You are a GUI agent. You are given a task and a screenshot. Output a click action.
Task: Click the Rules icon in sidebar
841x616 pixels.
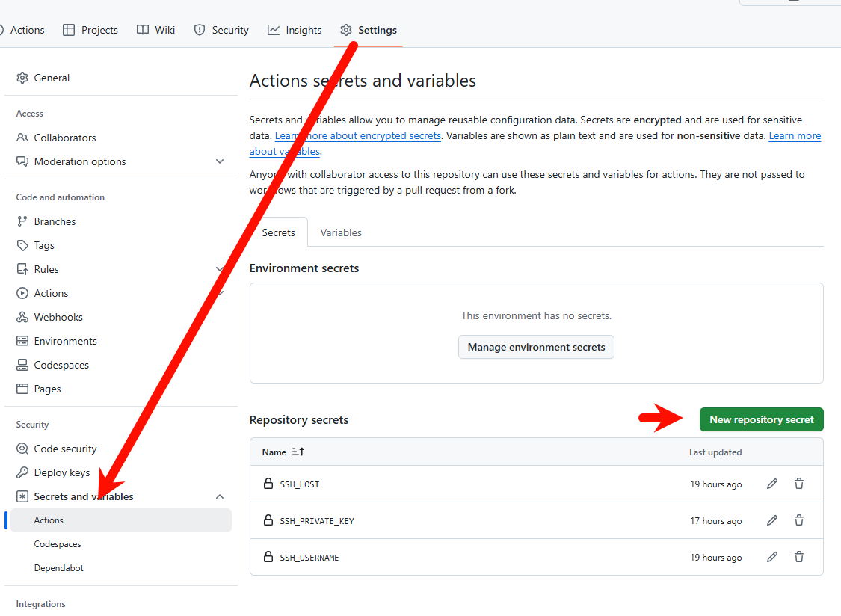(22, 269)
